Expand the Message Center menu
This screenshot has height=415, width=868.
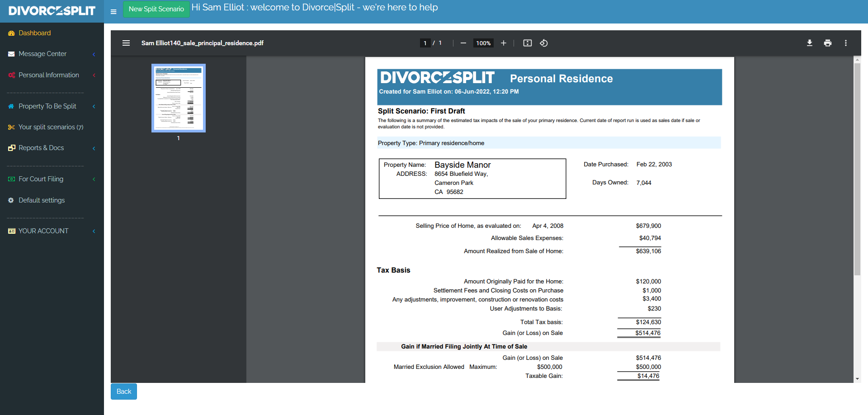42,54
